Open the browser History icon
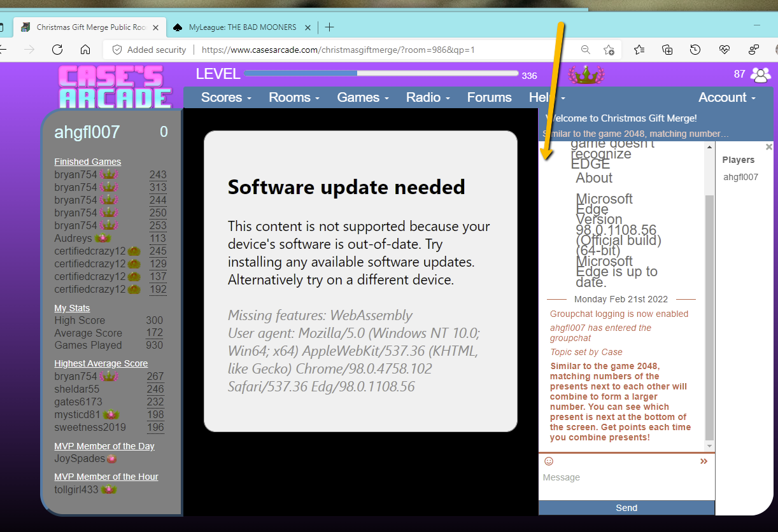Screen dimensions: 778x532 [695, 50]
